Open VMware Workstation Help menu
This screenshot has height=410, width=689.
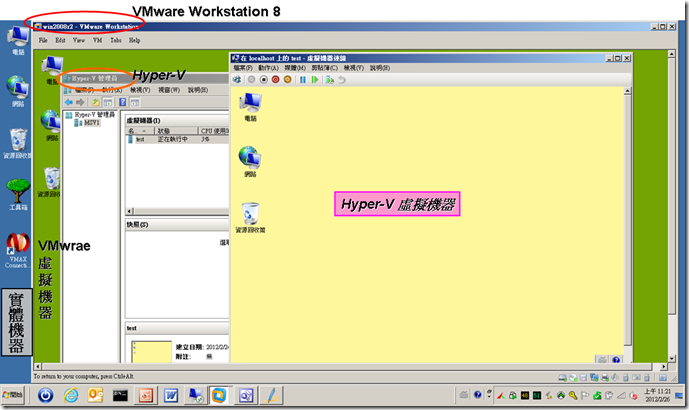point(134,40)
